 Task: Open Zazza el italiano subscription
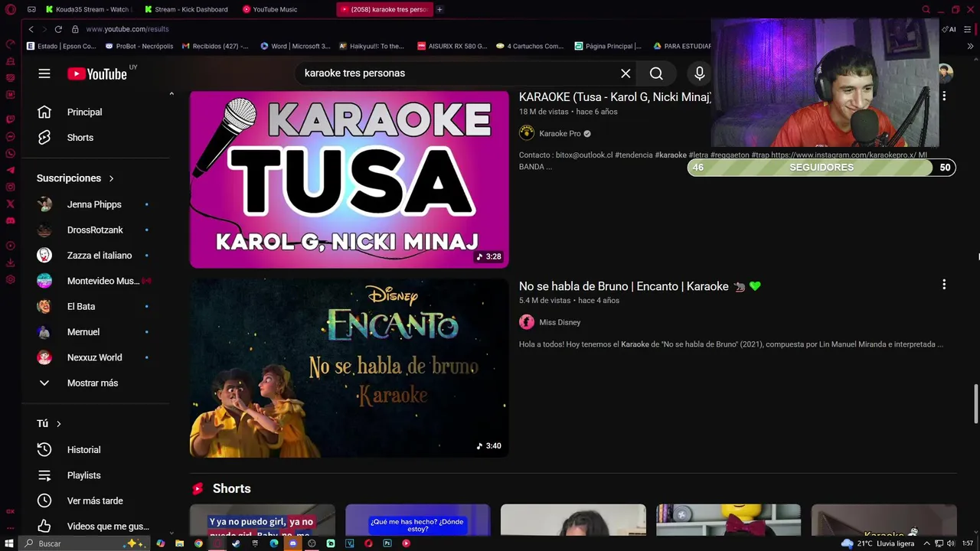pos(98,256)
